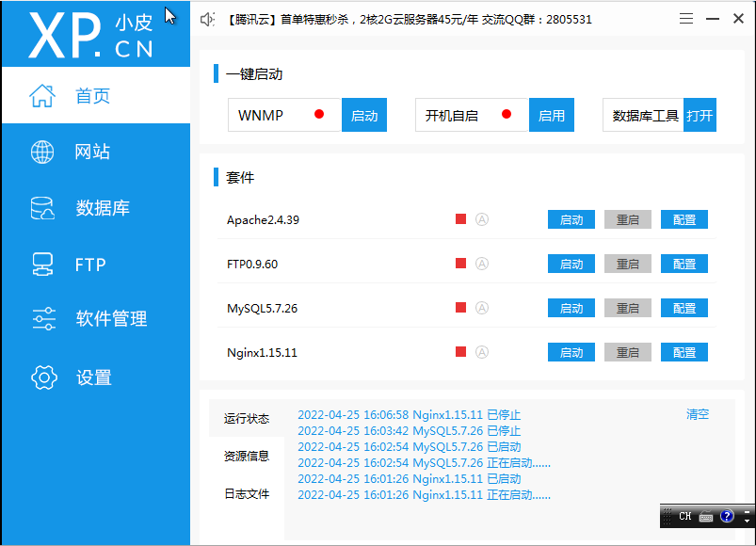Click the Apache2.4.39 name
This screenshot has height=546, width=756.
coord(263,219)
